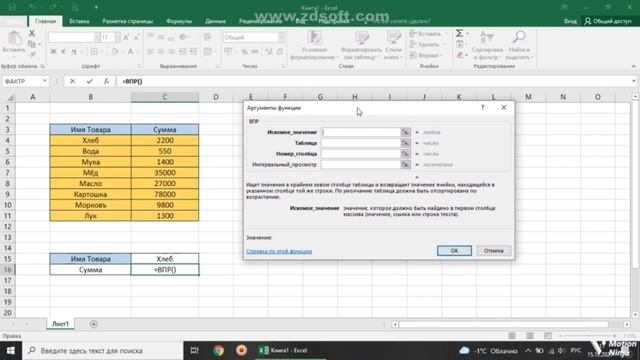Image resolution: width=640 pixels, height=360 pixels.
Task: Click range selector icon for Искомое_значение
Action: 405,132
